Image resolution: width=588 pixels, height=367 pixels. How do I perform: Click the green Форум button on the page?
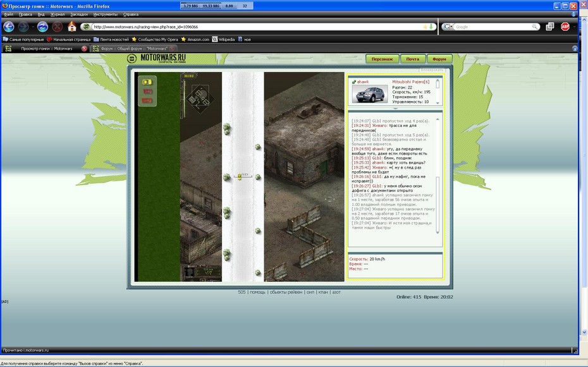pos(439,59)
